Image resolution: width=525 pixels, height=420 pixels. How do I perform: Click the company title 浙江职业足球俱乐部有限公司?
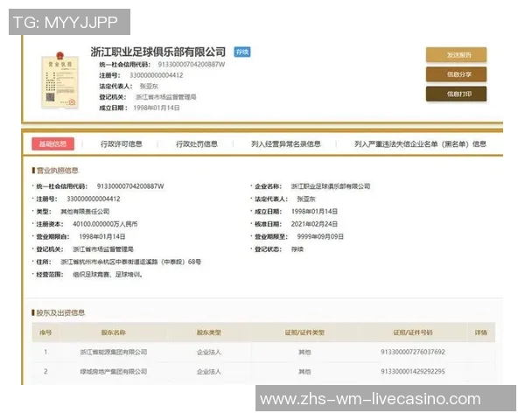coord(158,52)
